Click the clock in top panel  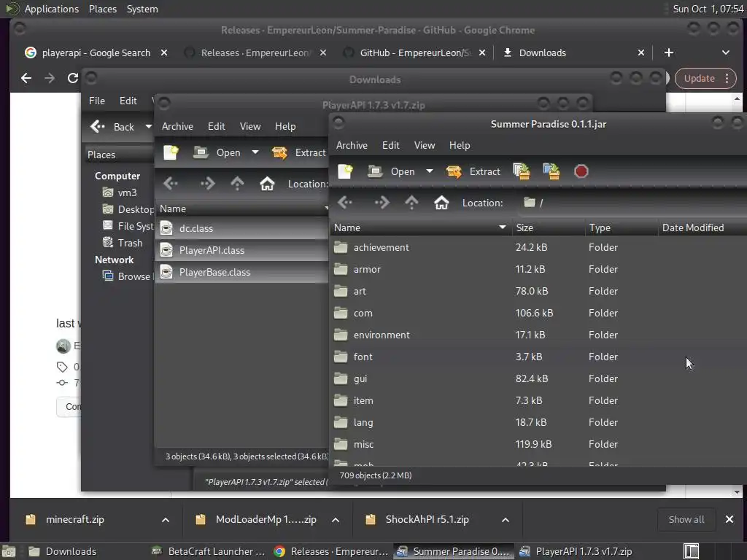pyautogui.click(x=708, y=9)
